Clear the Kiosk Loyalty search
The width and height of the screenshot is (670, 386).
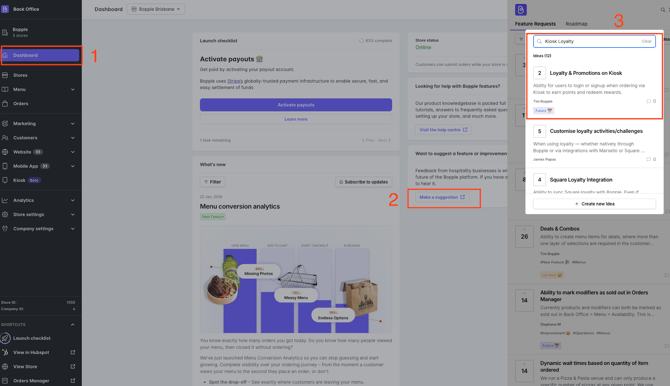pos(646,41)
